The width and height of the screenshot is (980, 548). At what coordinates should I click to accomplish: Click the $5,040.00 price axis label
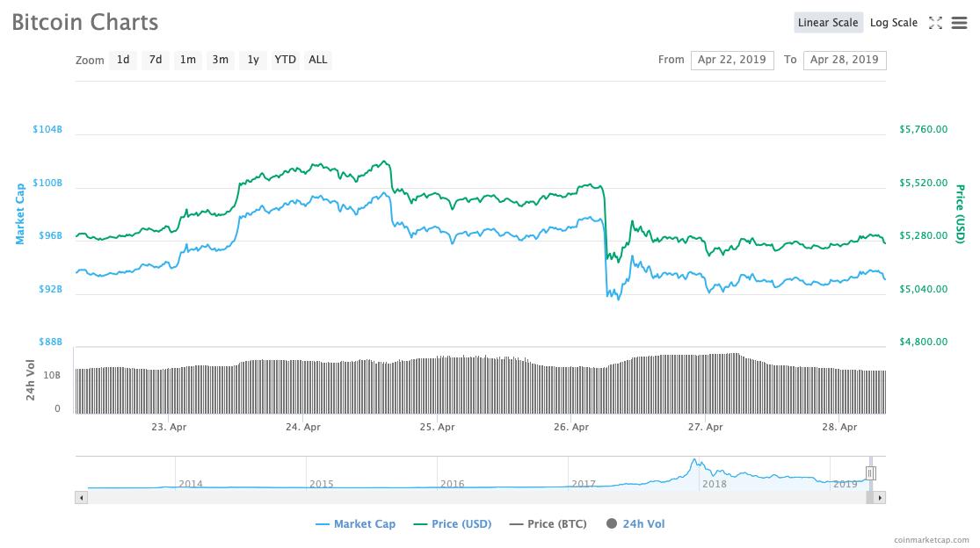[x=923, y=289]
